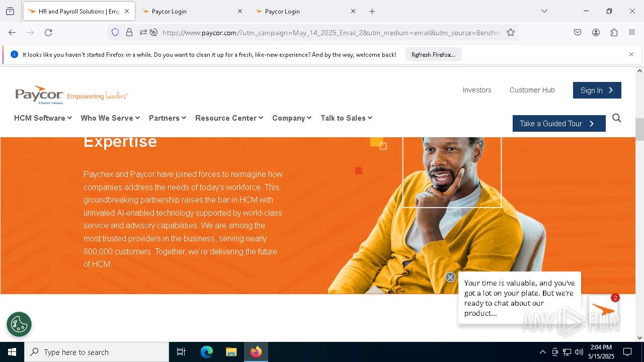Screen dimensions: 644x362
Task: Click the scrollbar up arrow
Action: coord(639,71)
